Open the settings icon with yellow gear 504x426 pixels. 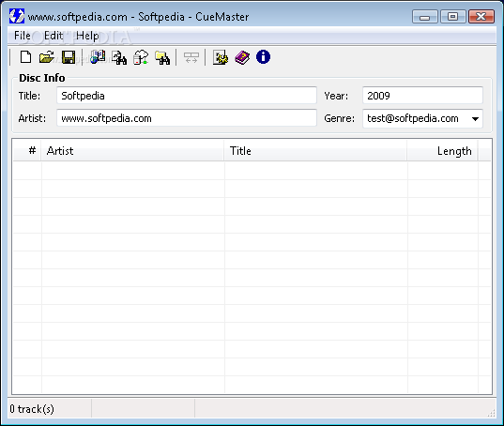click(221, 57)
